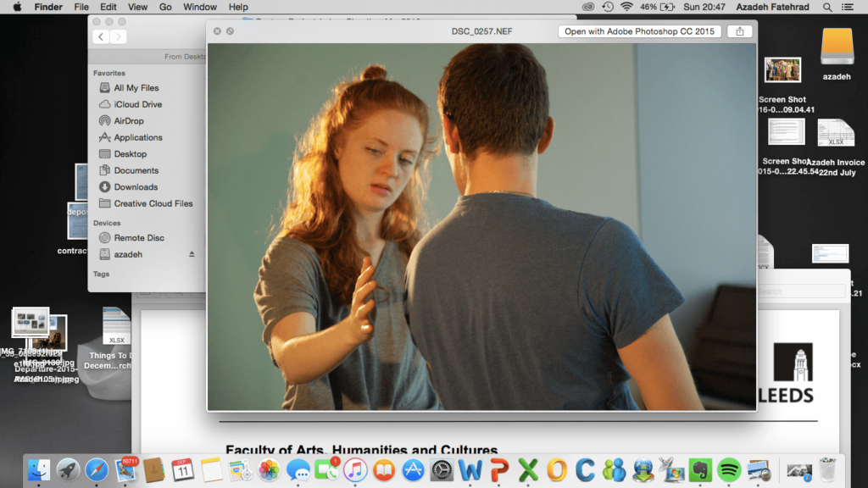This screenshot has width=868, height=488.
Task: Open the Go menu
Action: pos(165,7)
